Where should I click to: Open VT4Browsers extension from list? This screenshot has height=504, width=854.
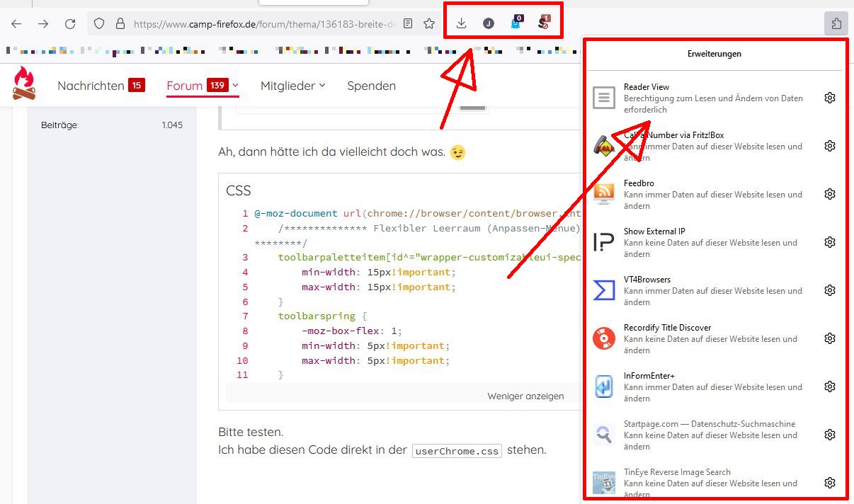click(604, 290)
